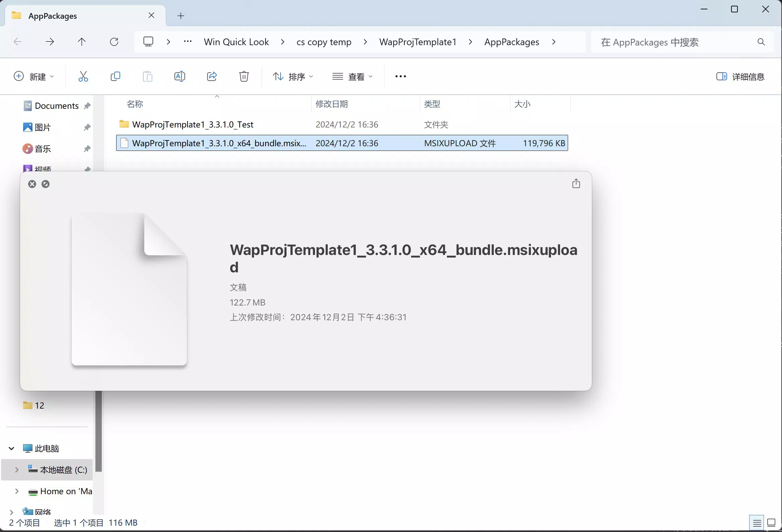Expand the Home on 'Ma drive node
The image size is (782, 532).
[17, 491]
